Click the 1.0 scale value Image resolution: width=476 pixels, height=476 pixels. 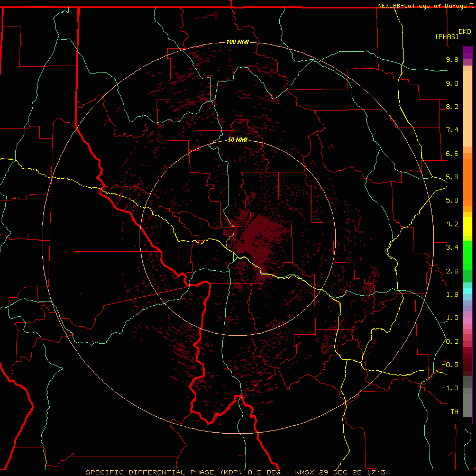point(452,318)
